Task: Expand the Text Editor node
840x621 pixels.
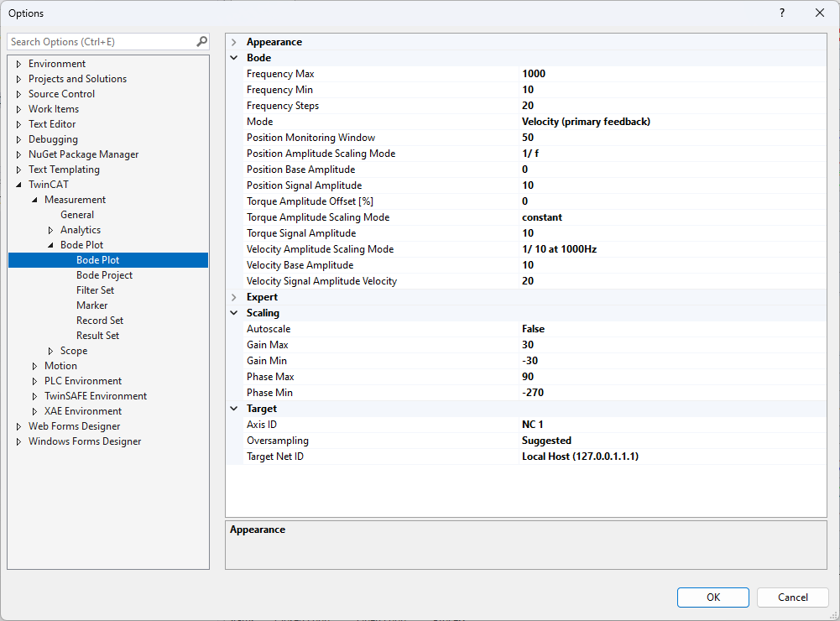Action: [18, 124]
